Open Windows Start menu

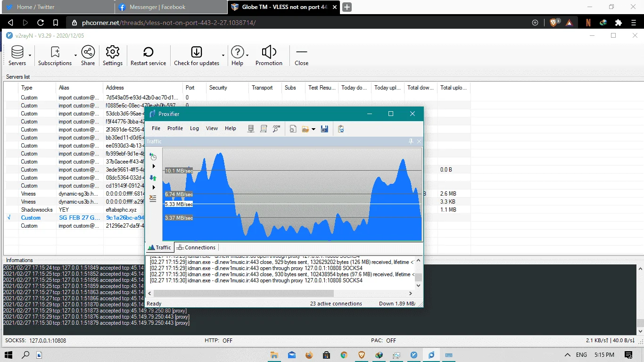point(8,354)
